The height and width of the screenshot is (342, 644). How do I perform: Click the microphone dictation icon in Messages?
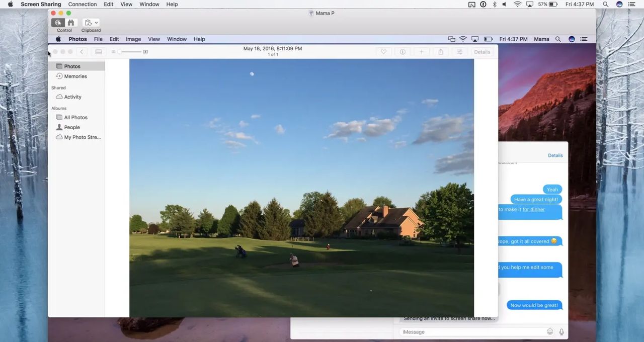561,332
